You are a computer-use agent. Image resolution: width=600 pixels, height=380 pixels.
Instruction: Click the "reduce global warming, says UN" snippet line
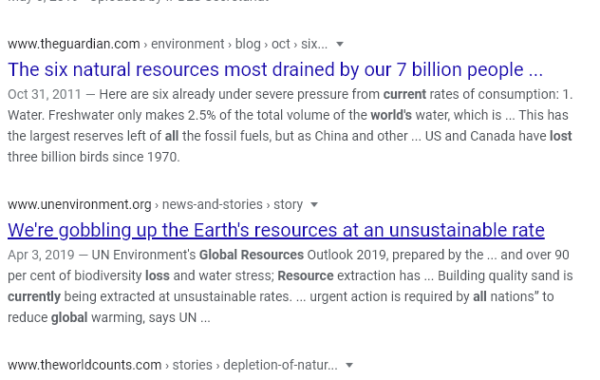click(x=109, y=318)
